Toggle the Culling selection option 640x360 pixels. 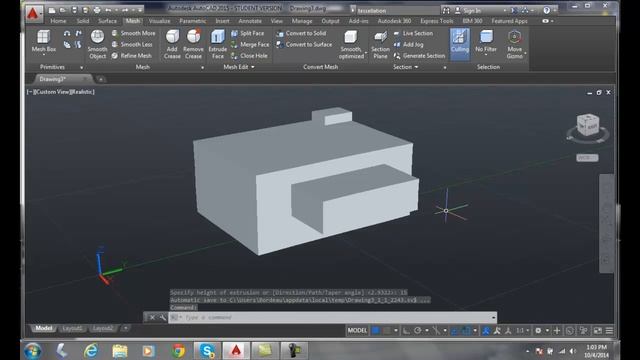pyautogui.click(x=460, y=44)
